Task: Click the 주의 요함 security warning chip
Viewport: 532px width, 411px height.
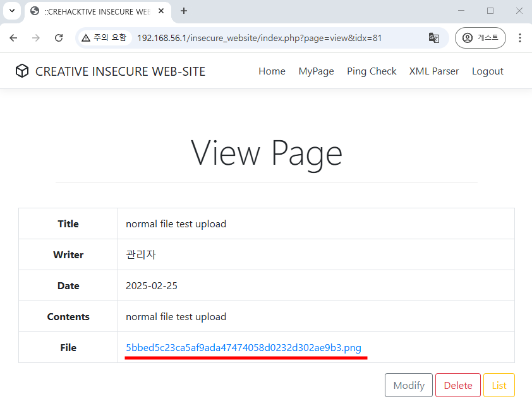Action: pyautogui.click(x=104, y=38)
